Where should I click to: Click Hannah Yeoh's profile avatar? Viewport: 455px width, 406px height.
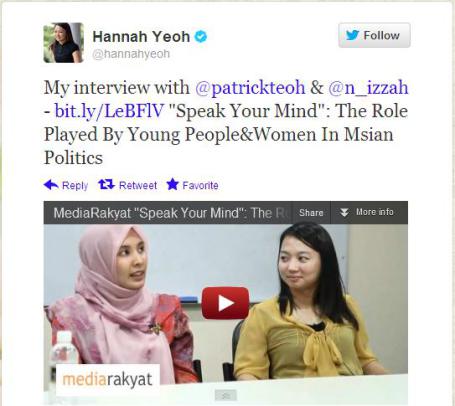(x=63, y=43)
